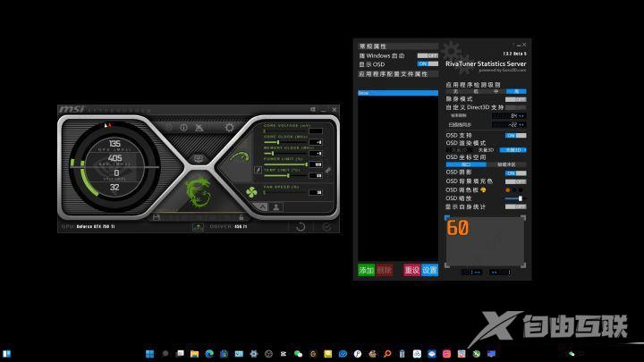Screen dimensions: 644x362
Task: Click the OC scanner gauge icon
Action: tap(240, 156)
